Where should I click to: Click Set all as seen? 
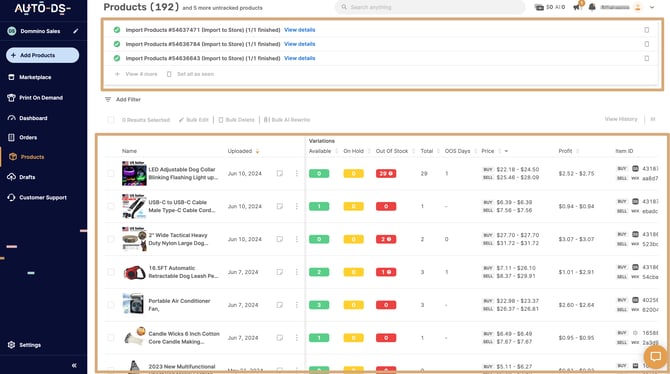190,74
